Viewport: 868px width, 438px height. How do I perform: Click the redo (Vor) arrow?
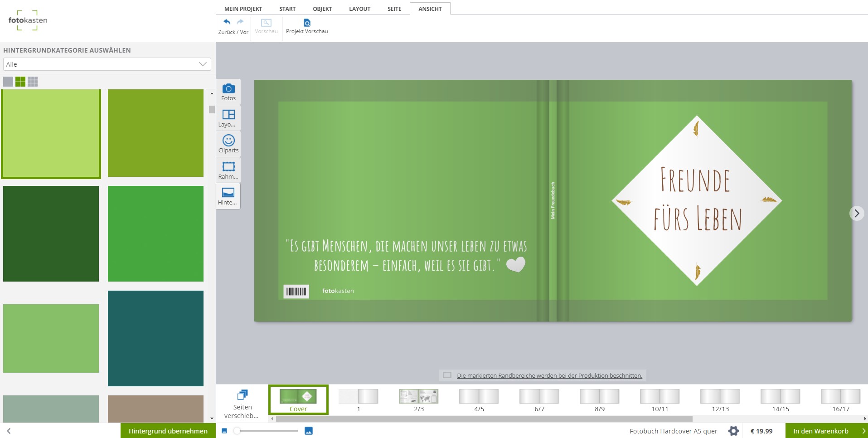pos(240,22)
